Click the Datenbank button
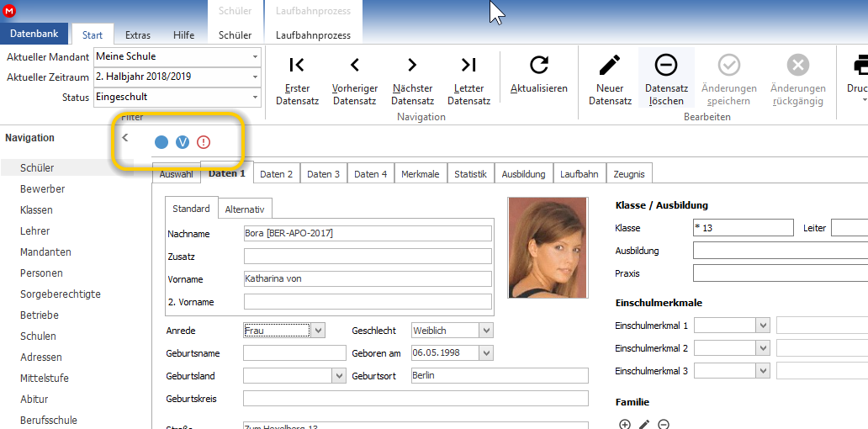 tap(34, 34)
